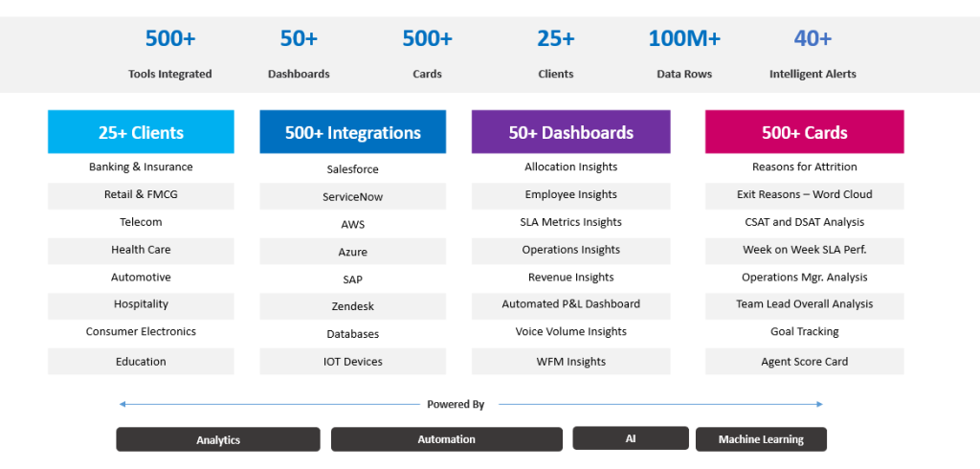Select the Agent Score Card row
Image resolution: width=980 pixels, height=469 pixels.
point(804,362)
